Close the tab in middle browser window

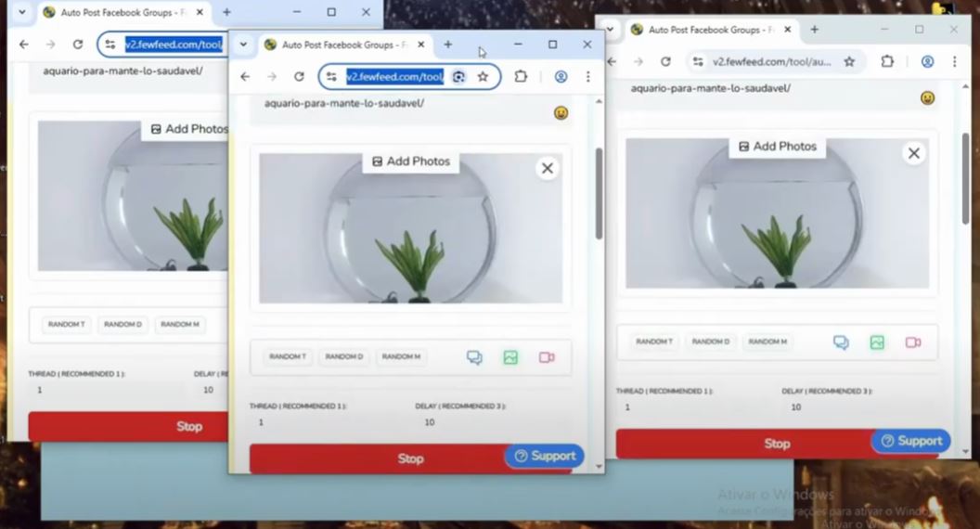pos(421,45)
